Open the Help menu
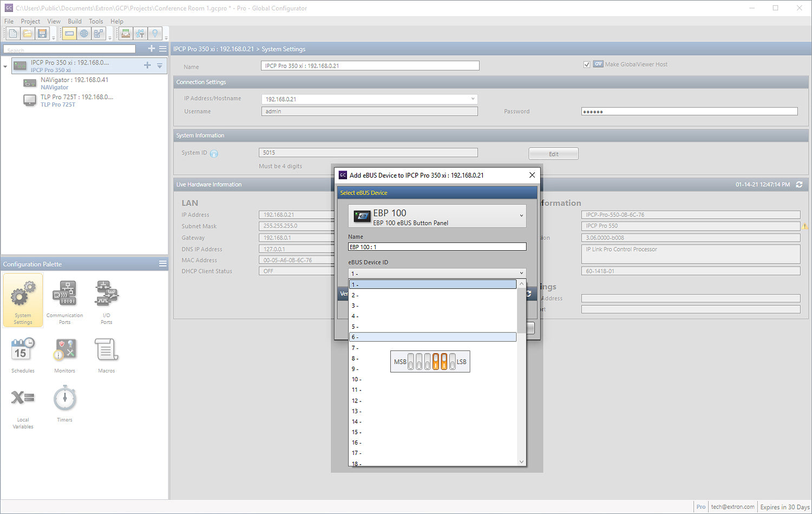812x514 pixels. pyautogui.click(x=117, y=21)
